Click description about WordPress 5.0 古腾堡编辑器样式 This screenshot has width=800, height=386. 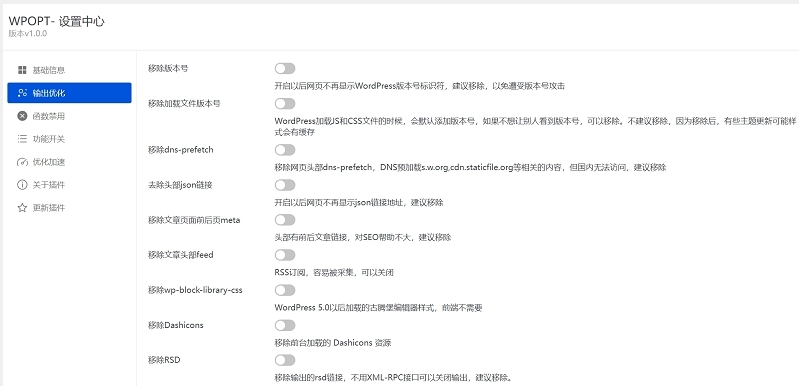(379, 307)
